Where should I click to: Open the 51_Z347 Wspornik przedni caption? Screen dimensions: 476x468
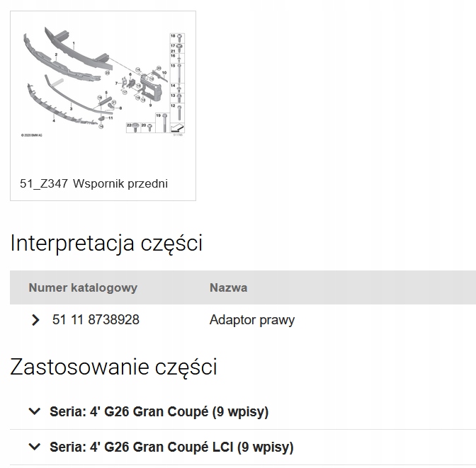click(94, 184)
